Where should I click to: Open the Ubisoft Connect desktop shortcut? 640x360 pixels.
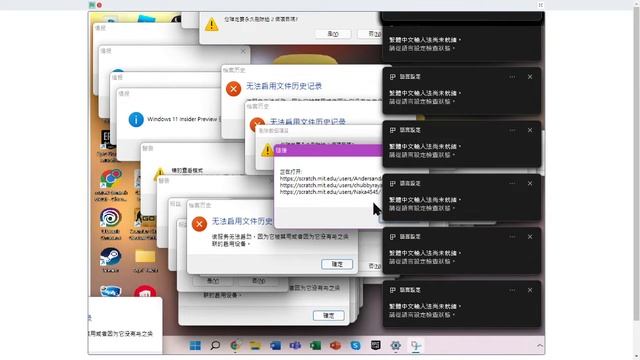click(111, 224)
